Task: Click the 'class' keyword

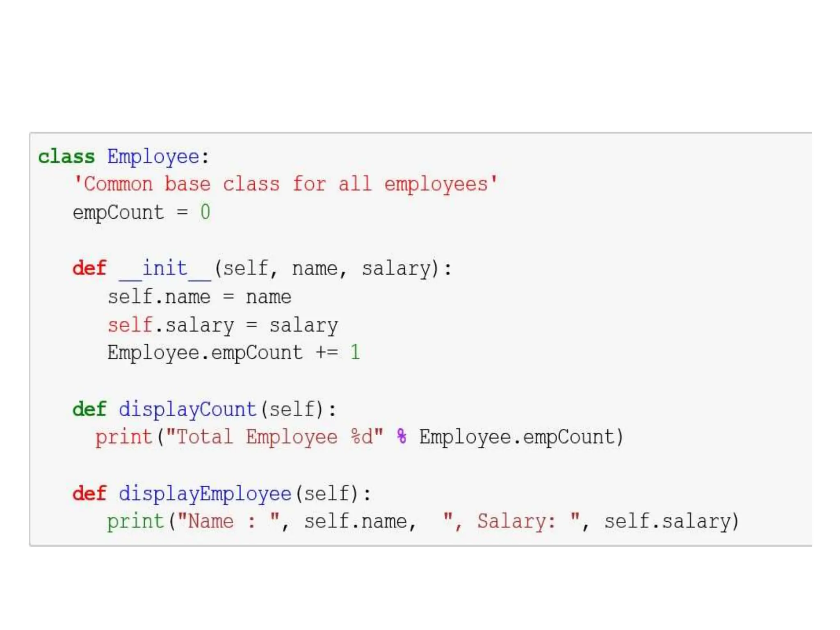Action: (x=66, y=157)
